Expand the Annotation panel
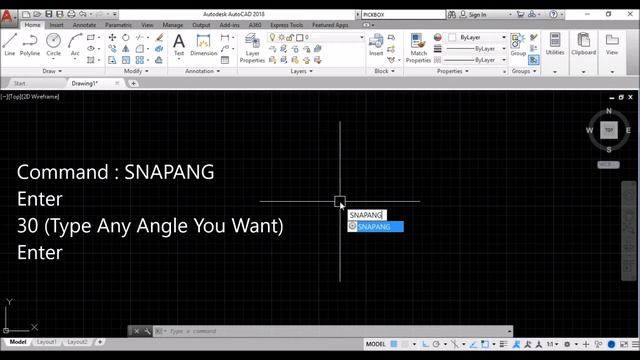 202,71
